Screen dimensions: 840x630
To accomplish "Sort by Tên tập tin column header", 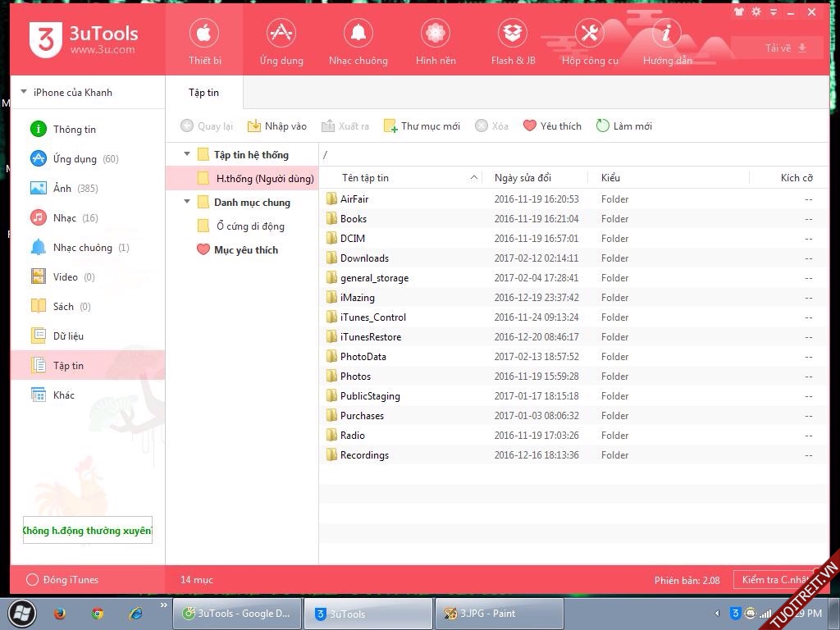I will pyautogui.click(x=365, y=178).
